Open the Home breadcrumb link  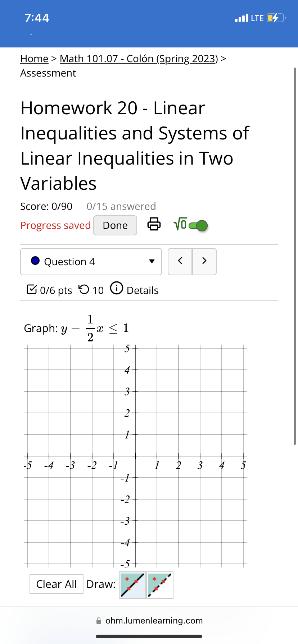pos(34,59)
